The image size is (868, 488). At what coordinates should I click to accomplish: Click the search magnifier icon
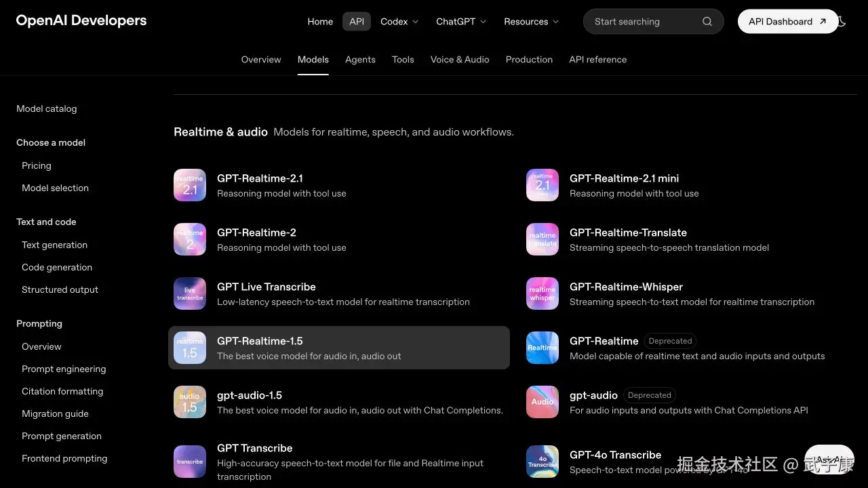point(707,22)
